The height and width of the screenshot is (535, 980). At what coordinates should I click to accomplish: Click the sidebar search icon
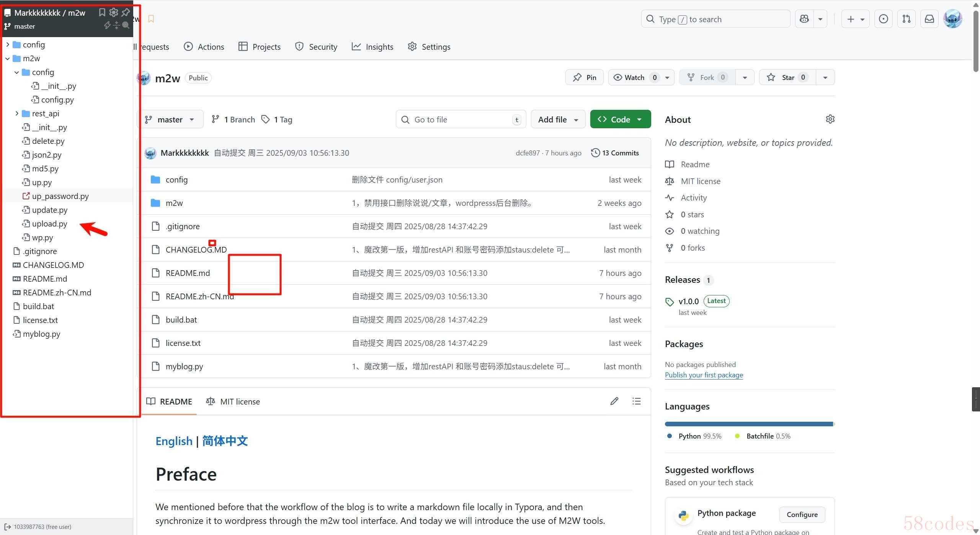pyautogui.click(x=126, y=25)
